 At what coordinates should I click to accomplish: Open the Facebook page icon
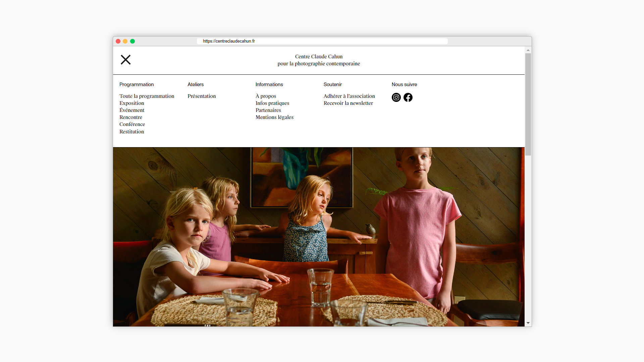[408, 98]
